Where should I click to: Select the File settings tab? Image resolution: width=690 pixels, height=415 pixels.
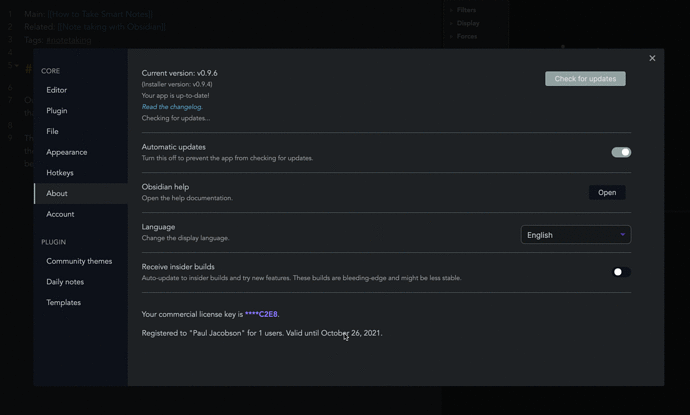[52, 131]
